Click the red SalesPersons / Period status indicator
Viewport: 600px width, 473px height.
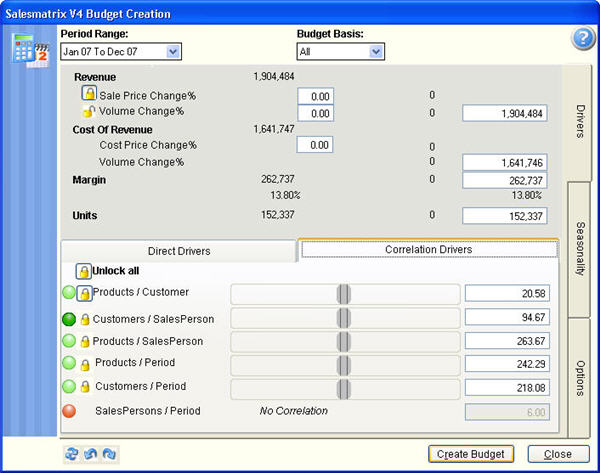point(69,411)
